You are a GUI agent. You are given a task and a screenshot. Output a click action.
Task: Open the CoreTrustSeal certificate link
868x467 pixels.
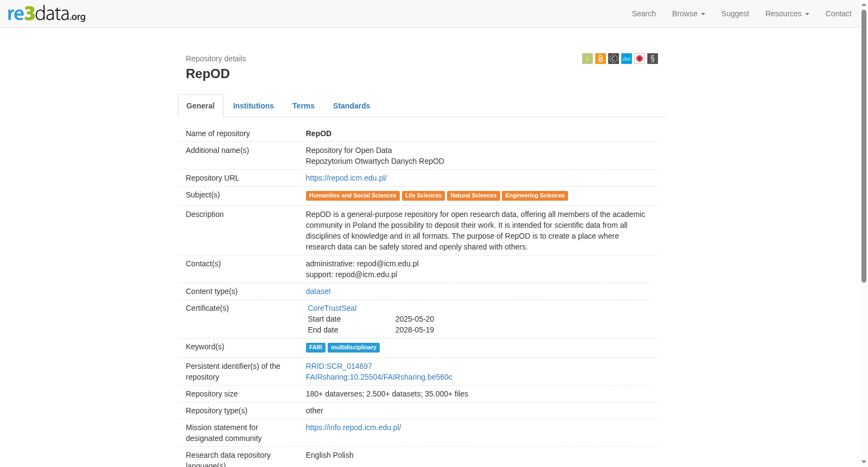point(332,308)
